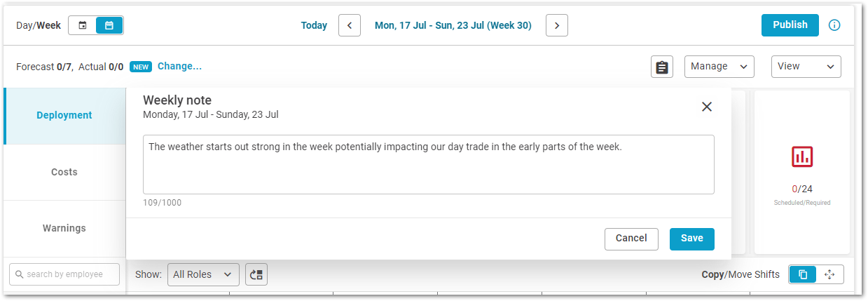This screenshot has height=301, width=868.
Task: Click the Change... forecast link
Action: tap(179, 66)
